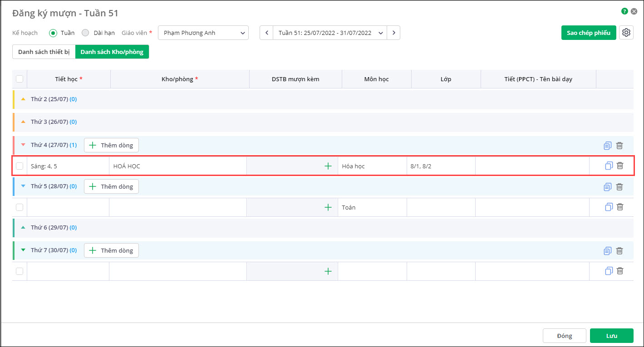
Task: Copy the Thứ 5 (28/07) day group
Action: coord(608,187)
